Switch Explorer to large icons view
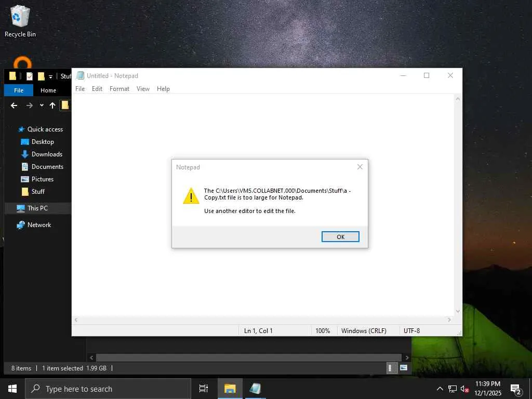Image resolution: width=532 pixels, height=399 pixels. (403, 368)
